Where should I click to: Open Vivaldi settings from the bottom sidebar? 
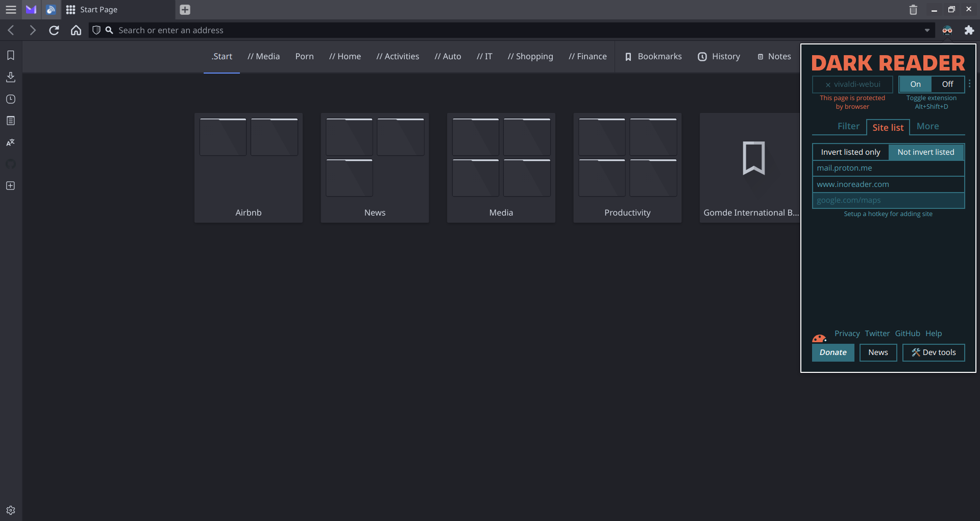pos(11,510)
